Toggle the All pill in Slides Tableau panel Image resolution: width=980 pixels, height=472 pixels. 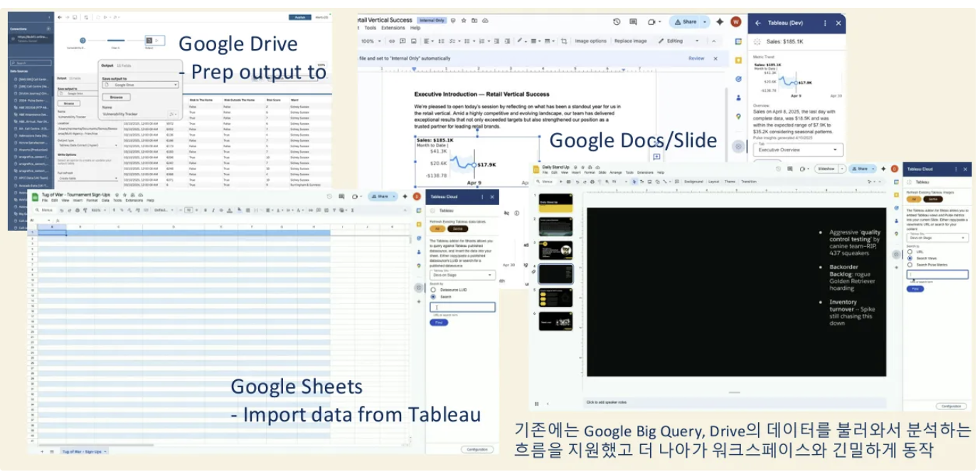coord(915,199)
